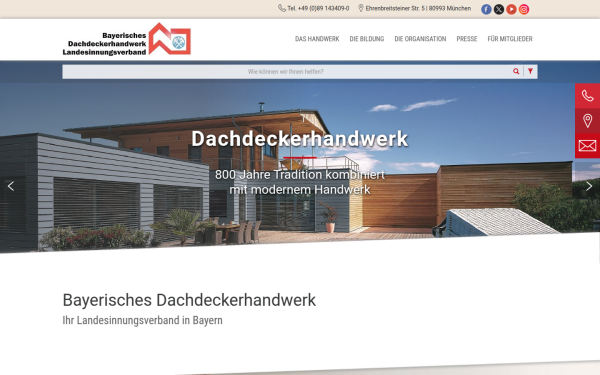The height and width of the screenshot is (375, 600).
Task: Click the Bayerisches Dachdeckerhandwerk logo
Action: tap(127, 39)
